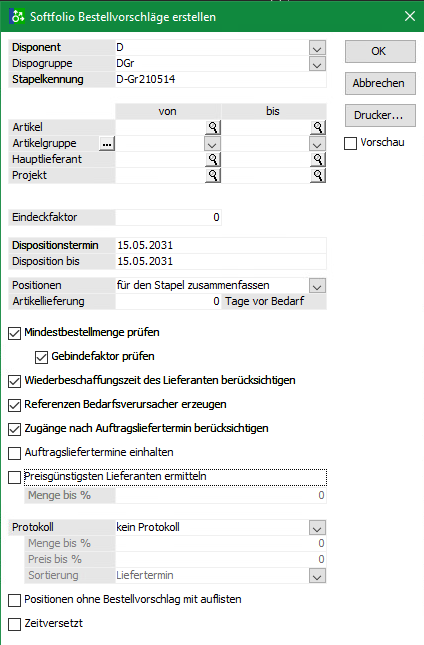Open Projekt 'von' magnifier lookup

[213, 175]
